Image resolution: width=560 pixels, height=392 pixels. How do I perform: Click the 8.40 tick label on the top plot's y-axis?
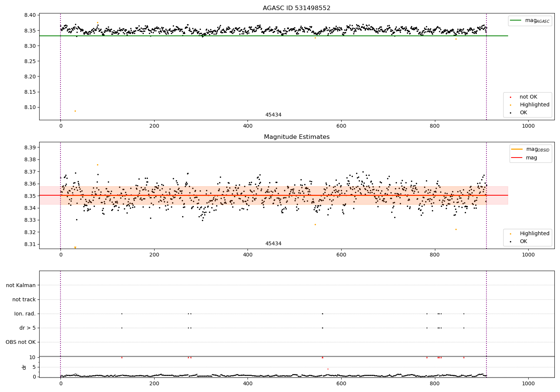[x=30, y=15]
